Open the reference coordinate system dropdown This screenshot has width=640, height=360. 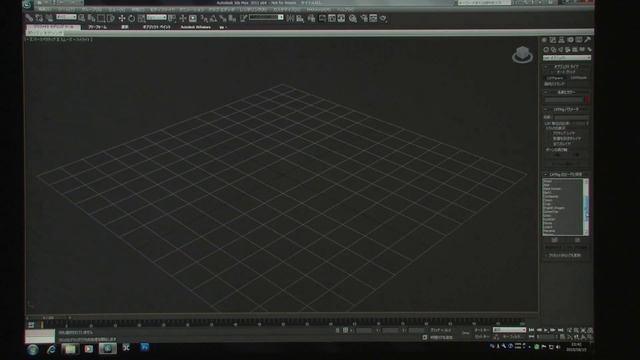coord(157,17)
